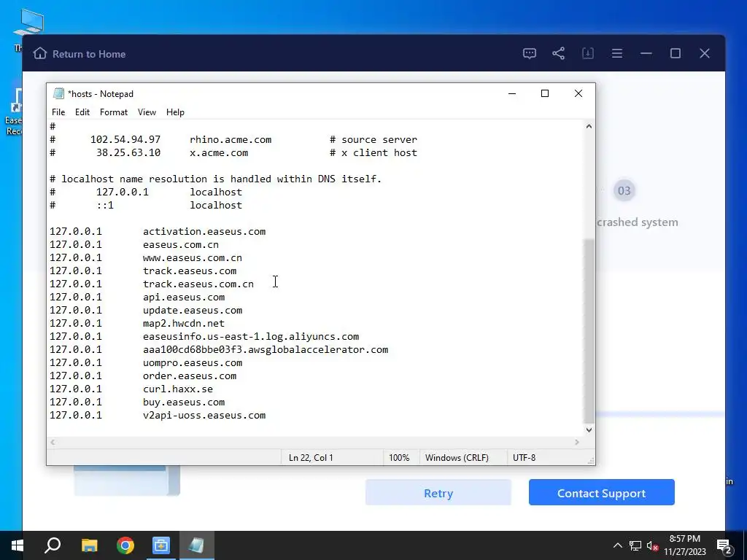Image resolution: width=747 pixels, height=560 pixels.
Task: Maximize the EaseUS application window
Action: (675, 53)
